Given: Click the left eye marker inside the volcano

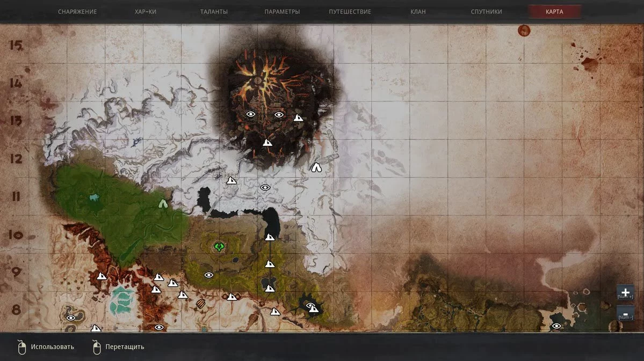Looking at the screenshot, I should click(250, 114).
